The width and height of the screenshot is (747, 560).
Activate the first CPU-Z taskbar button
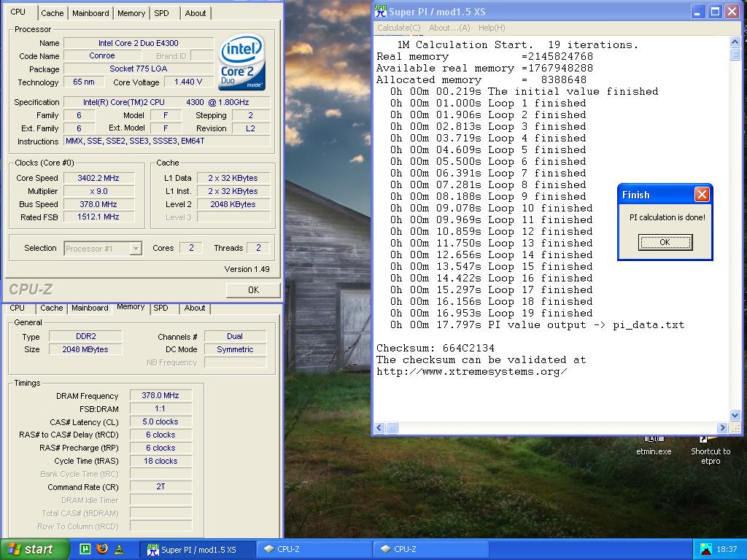tap(314, 550)
